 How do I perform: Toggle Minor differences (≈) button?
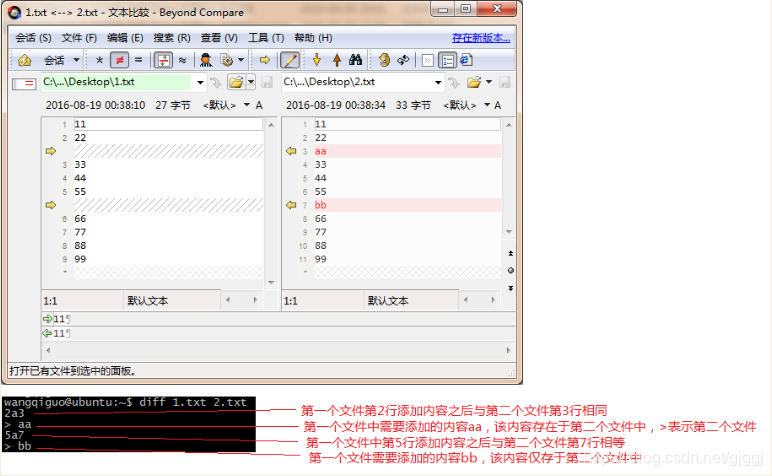pyautogui.click(x=182, y=60)
